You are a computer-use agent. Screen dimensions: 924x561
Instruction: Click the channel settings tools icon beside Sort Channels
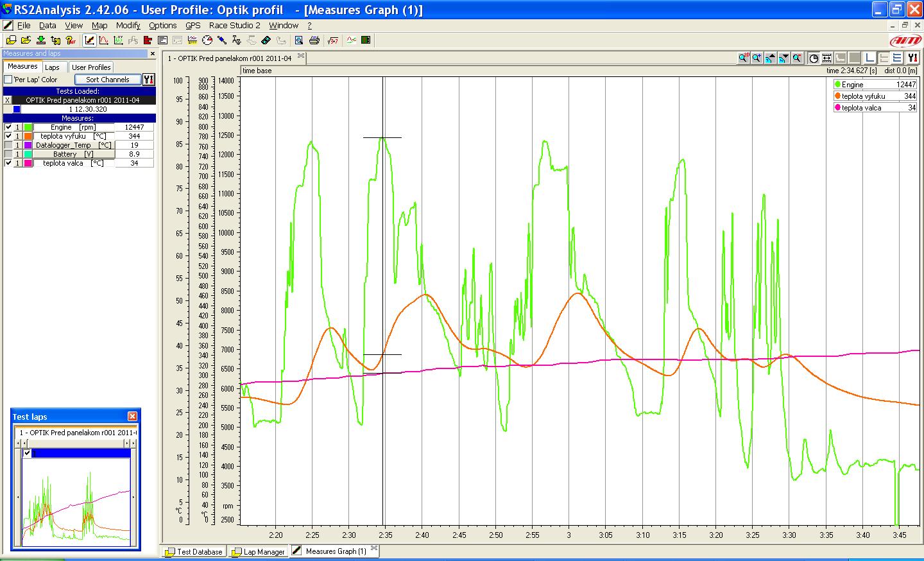coord(148,80)
